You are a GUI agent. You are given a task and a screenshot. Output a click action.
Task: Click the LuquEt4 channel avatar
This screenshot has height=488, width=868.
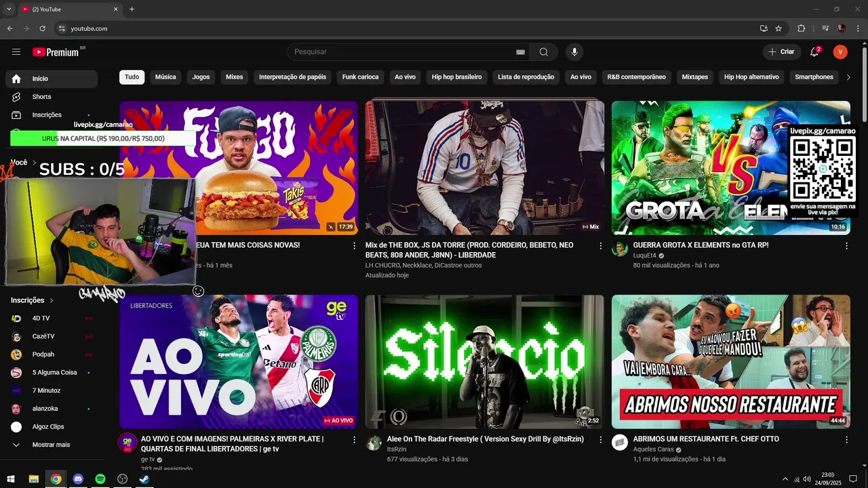[x=620, y=249]
